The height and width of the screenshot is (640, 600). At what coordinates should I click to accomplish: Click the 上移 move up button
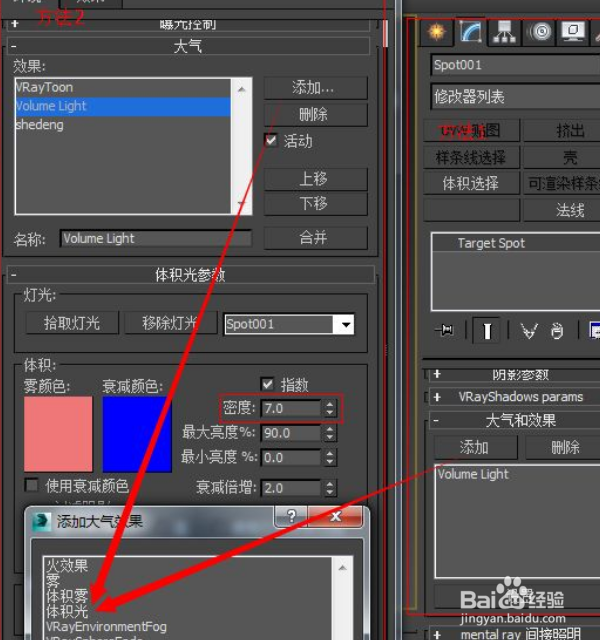pos(316,179)
